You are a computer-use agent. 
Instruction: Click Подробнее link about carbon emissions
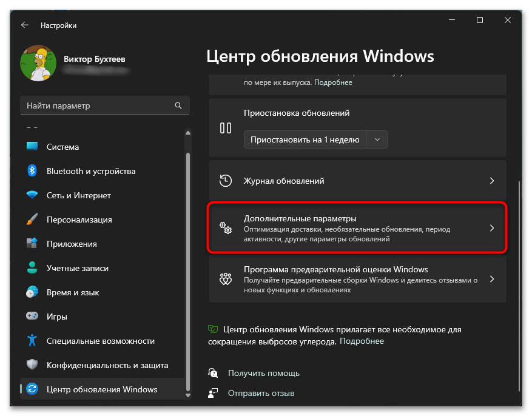pos(362,341)
